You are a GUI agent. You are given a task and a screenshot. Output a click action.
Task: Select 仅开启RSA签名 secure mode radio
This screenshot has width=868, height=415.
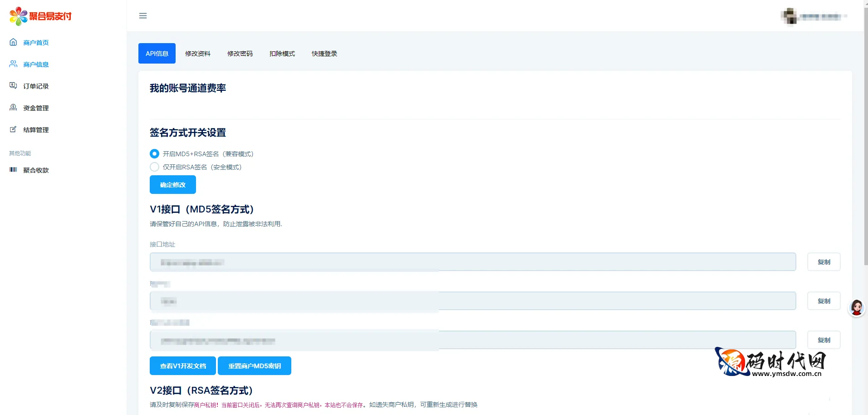pyautogui.click(x=155, y=167)
